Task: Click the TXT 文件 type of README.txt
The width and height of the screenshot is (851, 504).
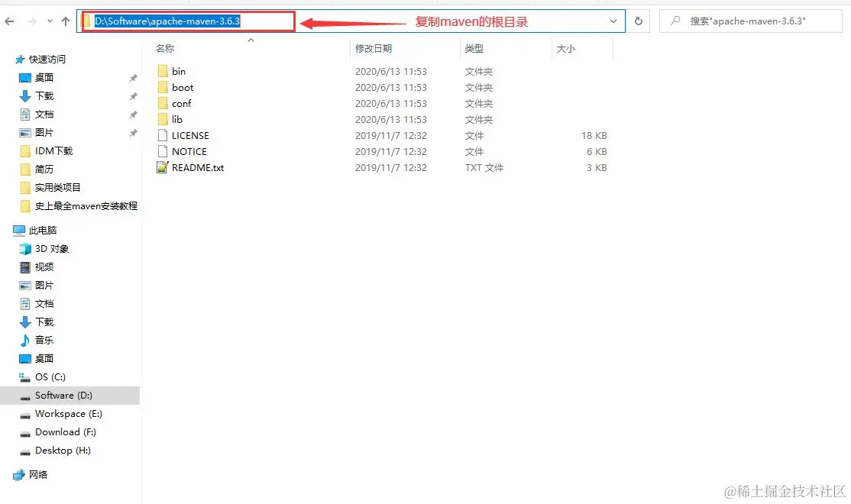Action: tap(484, 168)
